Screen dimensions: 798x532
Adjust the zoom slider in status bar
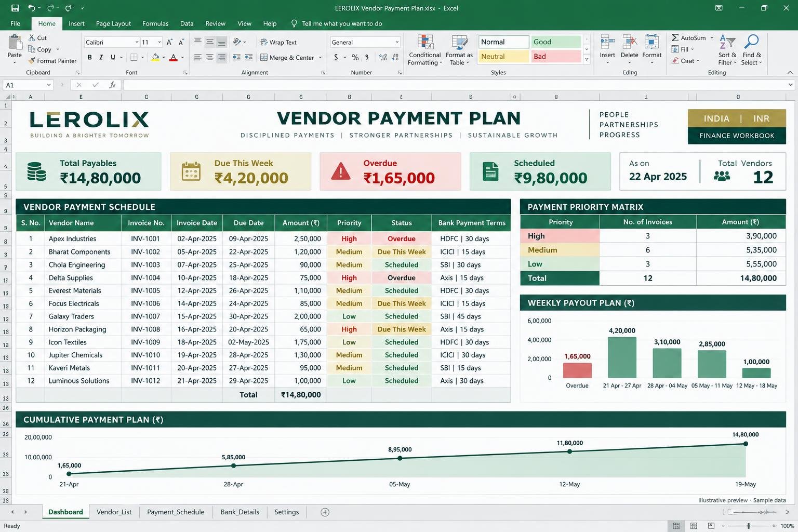tap(748, 526)
